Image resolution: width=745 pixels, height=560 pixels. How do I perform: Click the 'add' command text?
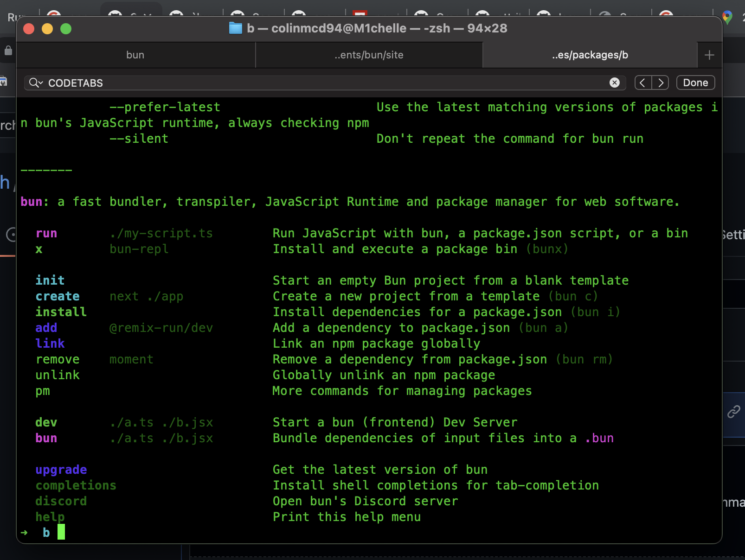click(x=46, y=328)
